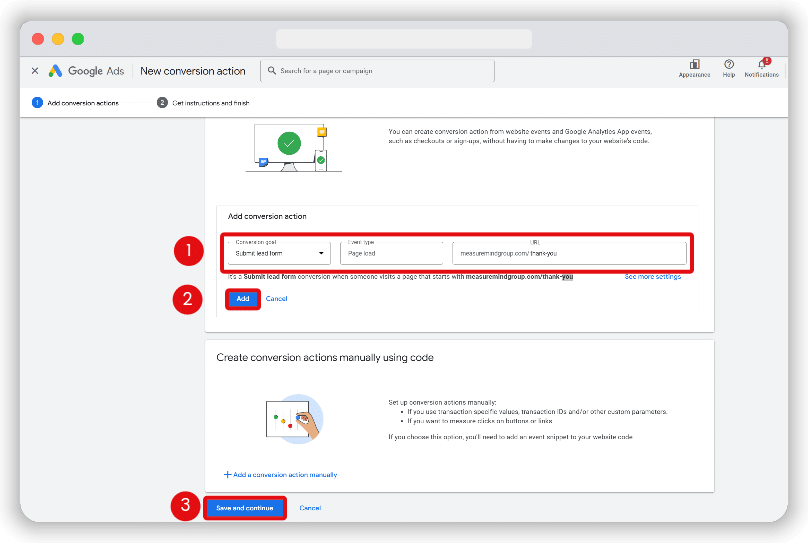Click Cancel next to the Add button
This screenshot has height=543, width=808.
(276, 299)
